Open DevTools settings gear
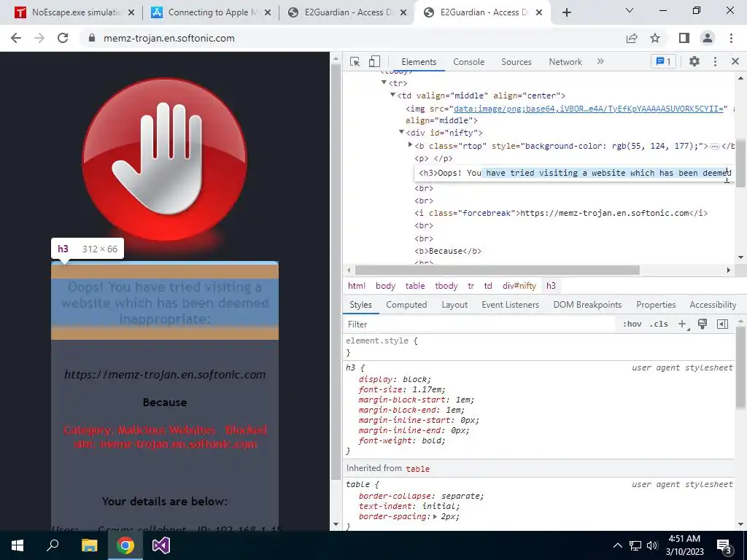Screen dimensions: 747x560 pos(694,61)
